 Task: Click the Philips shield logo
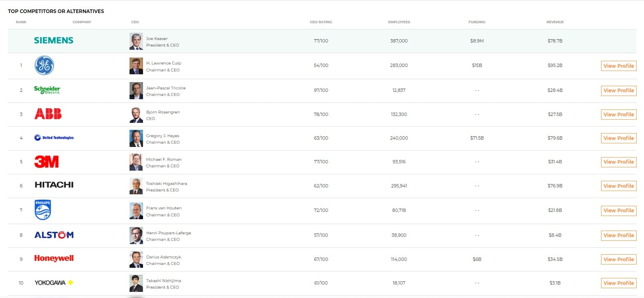pyautogui.click(x=43, y=210)
